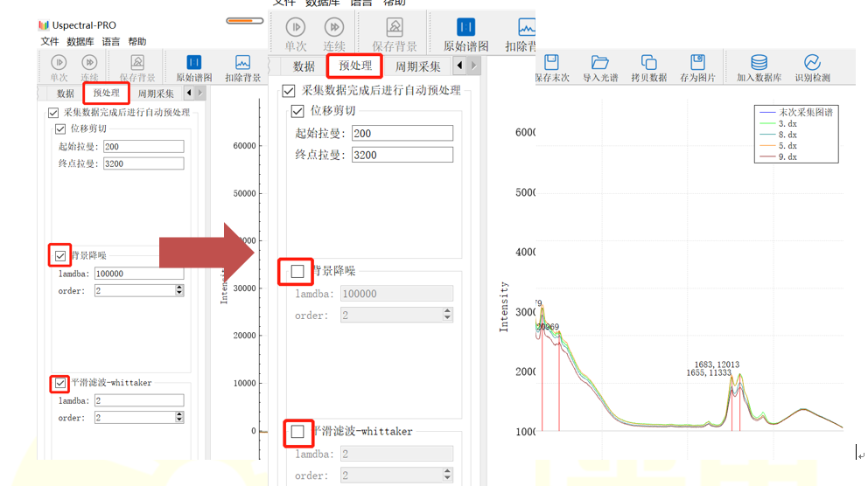868x486 pixels.
Task: Tick the unchecked 背景降噪 checkbox
Action: (297, 272)
